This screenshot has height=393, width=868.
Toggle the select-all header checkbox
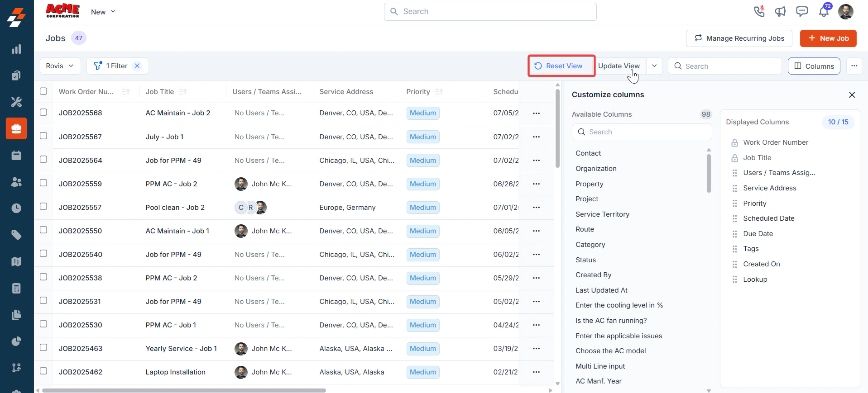tap(43, 91)
